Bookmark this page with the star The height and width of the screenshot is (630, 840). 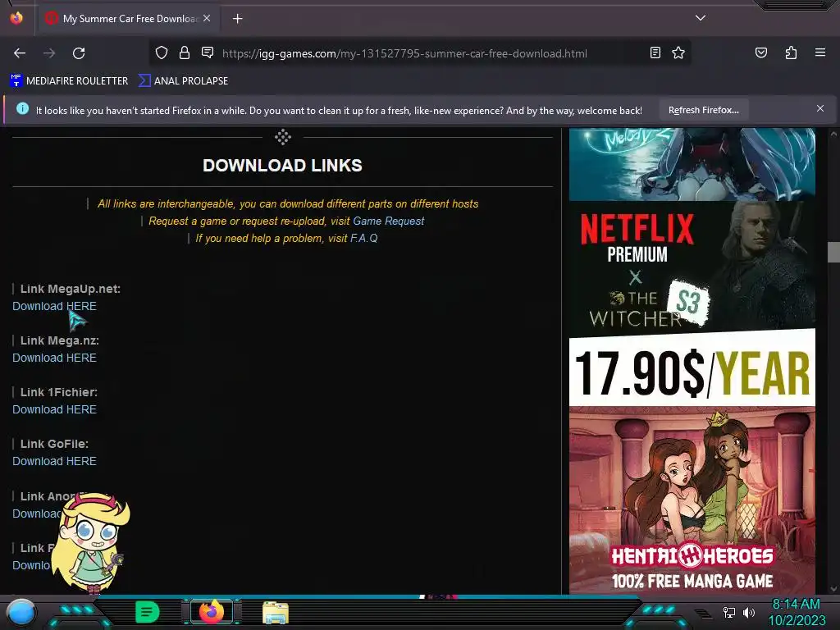pos(678,52)
